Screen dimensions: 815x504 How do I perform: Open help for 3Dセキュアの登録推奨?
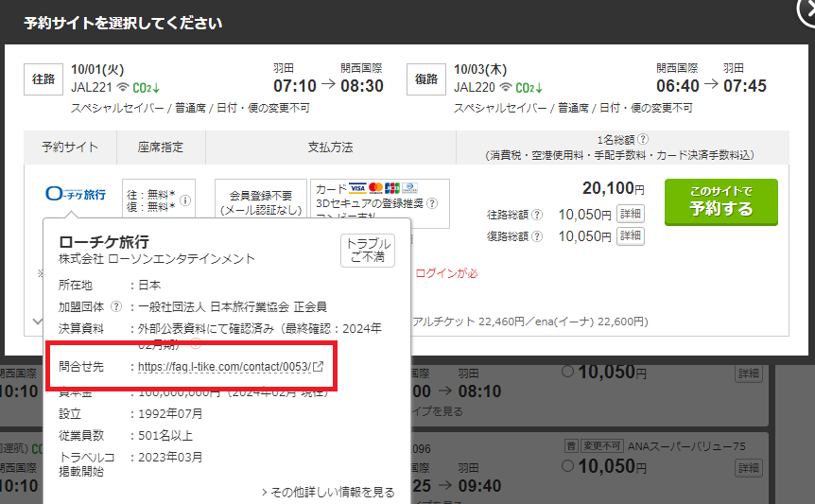[432, 202]
